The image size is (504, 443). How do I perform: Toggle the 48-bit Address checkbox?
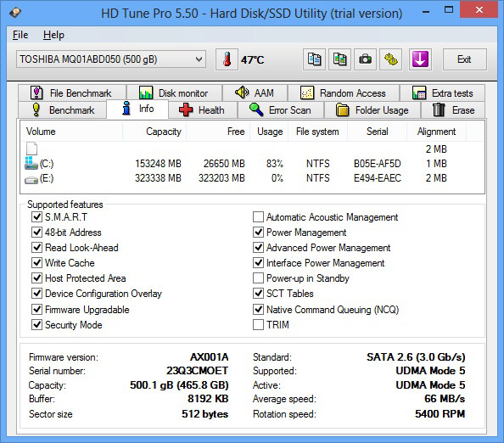pos(37,233)
